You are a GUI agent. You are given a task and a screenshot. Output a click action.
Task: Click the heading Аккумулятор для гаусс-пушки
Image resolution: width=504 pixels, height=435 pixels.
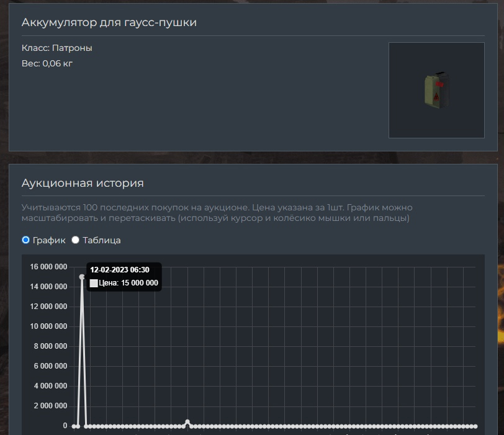109,22
